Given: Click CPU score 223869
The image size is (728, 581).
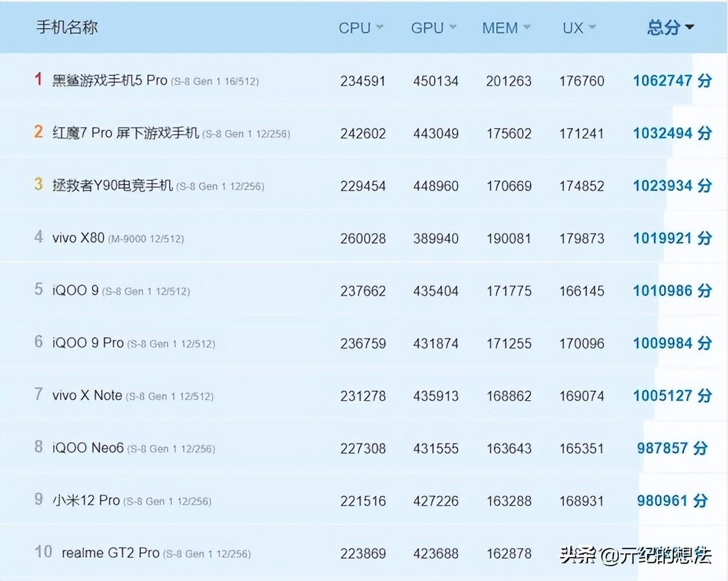Looking at the screenshot, I should (363, 553).
